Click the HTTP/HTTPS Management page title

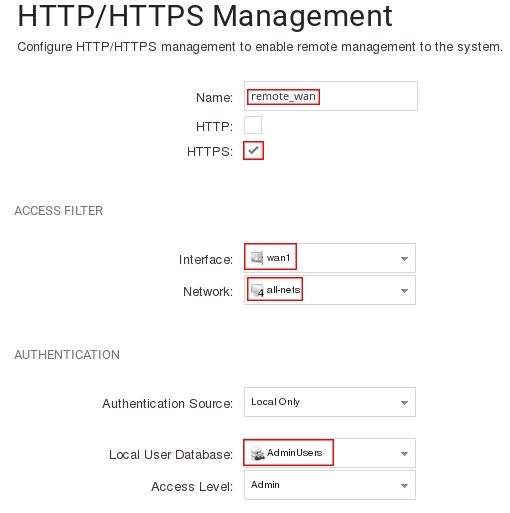(x=205, y=16)
